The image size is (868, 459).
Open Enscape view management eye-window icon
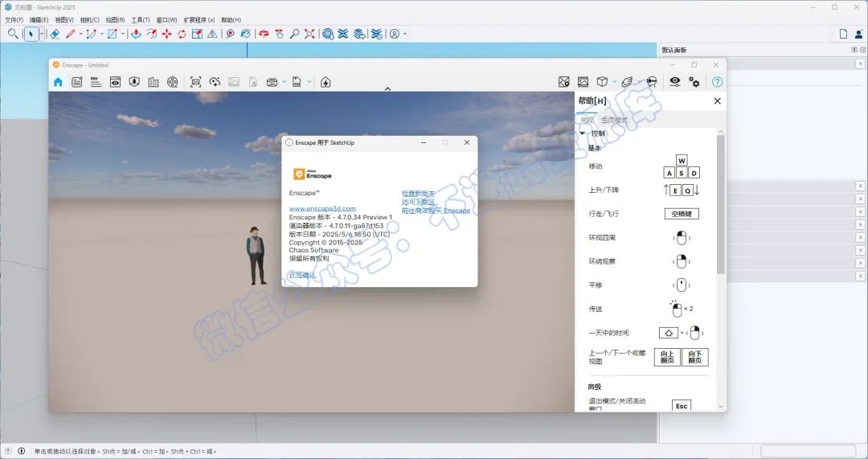pyautogui.click(x=115, y=82)
